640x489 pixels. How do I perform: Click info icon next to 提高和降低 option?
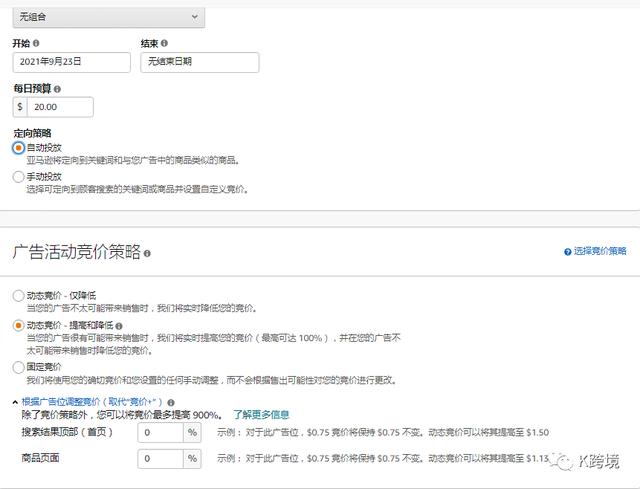click(119, 326)
